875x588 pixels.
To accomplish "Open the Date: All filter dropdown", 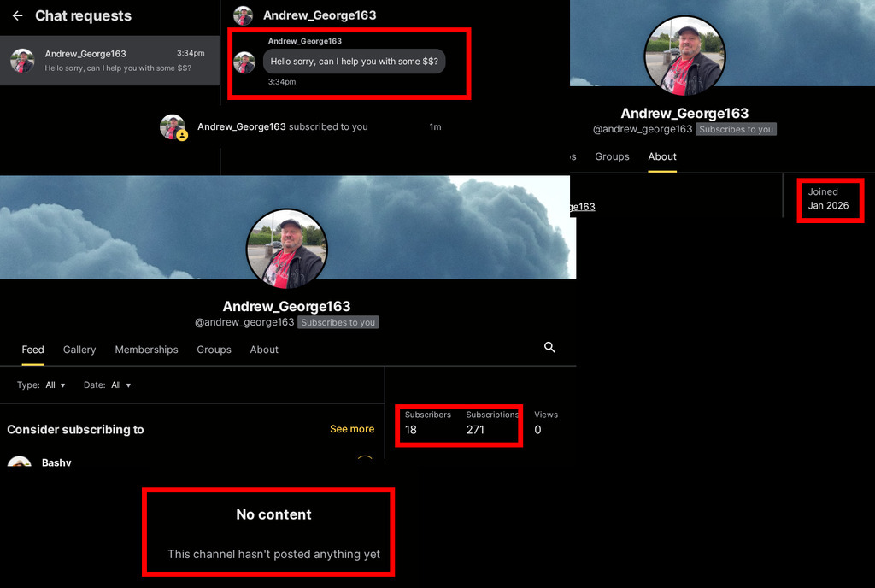I will (108, 385).
